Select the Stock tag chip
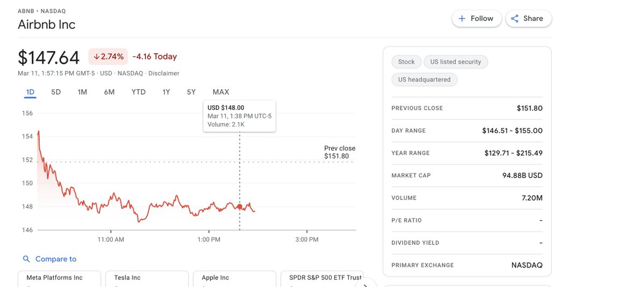Viewport: 644px width, 287px height. pos(406,62)
